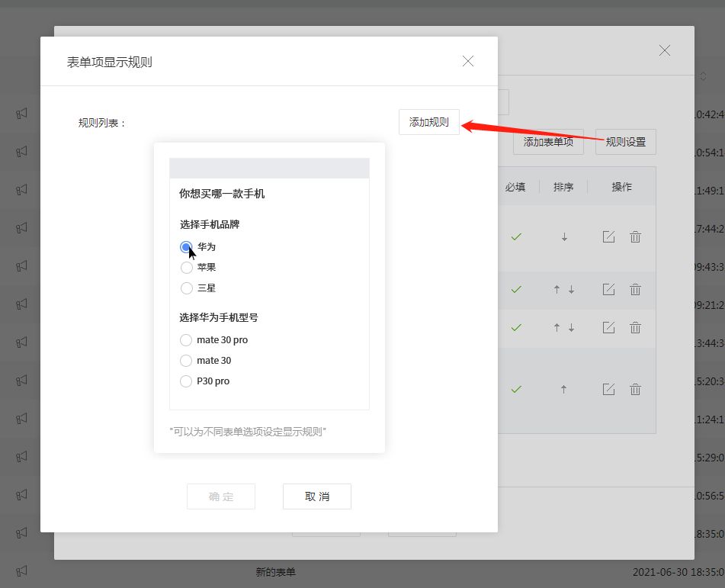Move third table row down
The image size is (725, 588).
point(572,327)
